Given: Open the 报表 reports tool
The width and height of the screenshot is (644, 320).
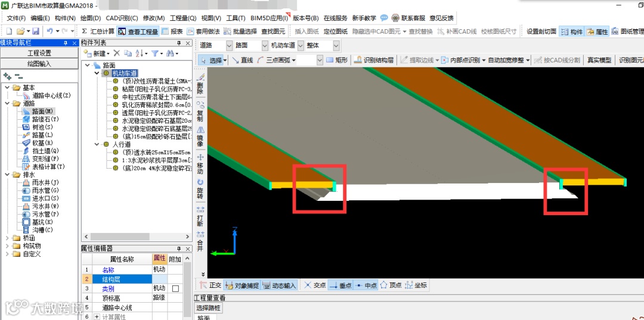Looking at the screenshot, I should tap(172, 31).
